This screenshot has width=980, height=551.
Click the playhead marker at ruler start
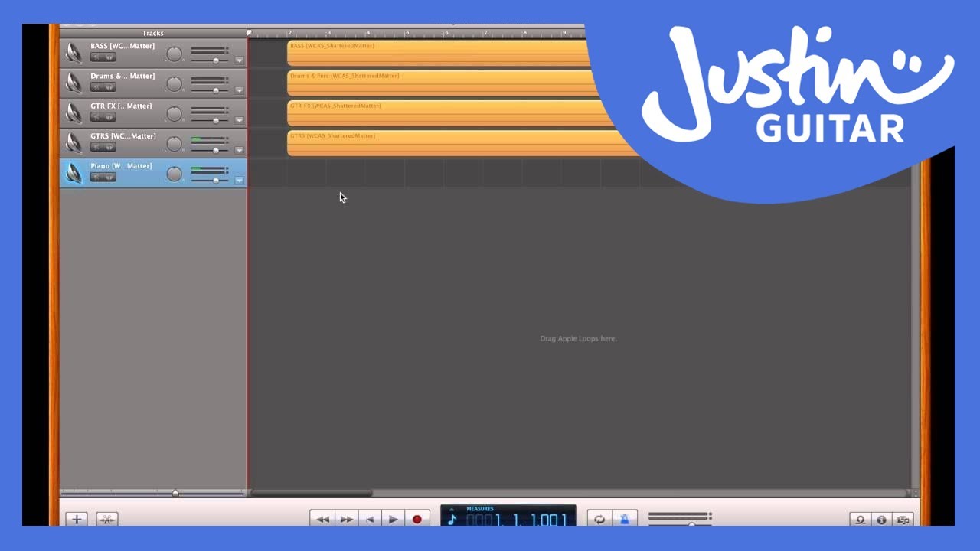250,33
